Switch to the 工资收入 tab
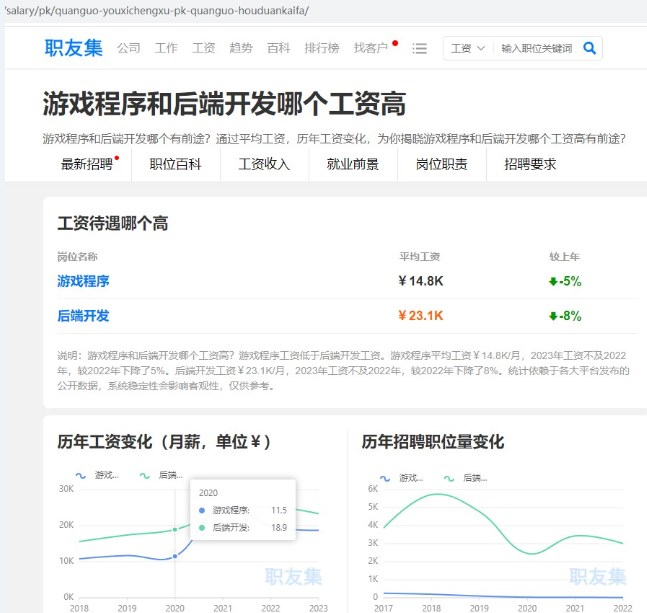 point(264,164)
